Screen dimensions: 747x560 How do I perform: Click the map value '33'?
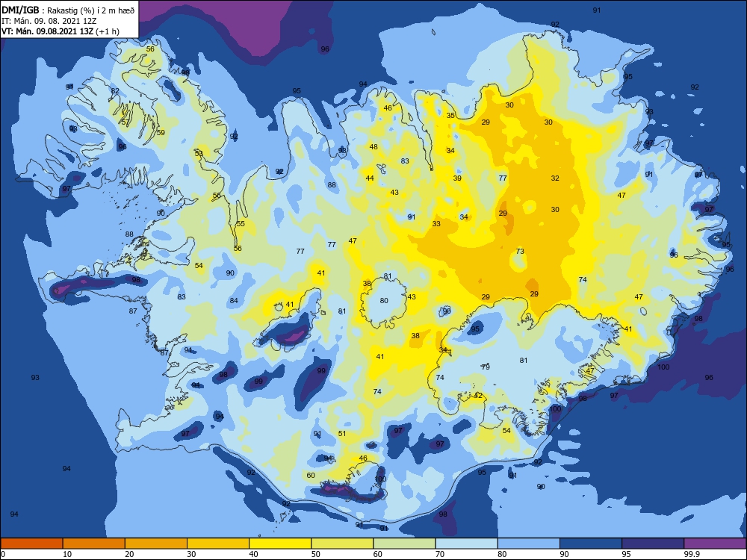(436, 224)
